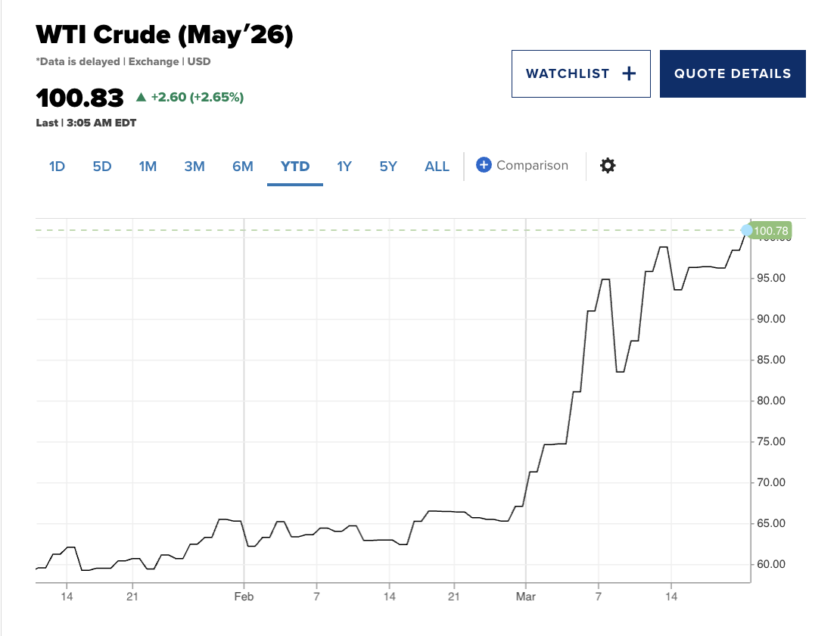The image size is (840, 636).
Task: Click the green 100.78 price label
Action: pos(770,231)
